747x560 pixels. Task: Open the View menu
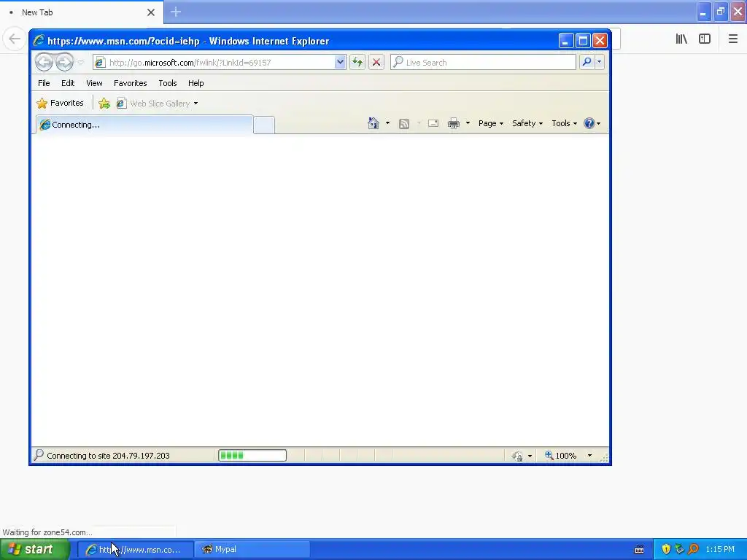[94, 83]
